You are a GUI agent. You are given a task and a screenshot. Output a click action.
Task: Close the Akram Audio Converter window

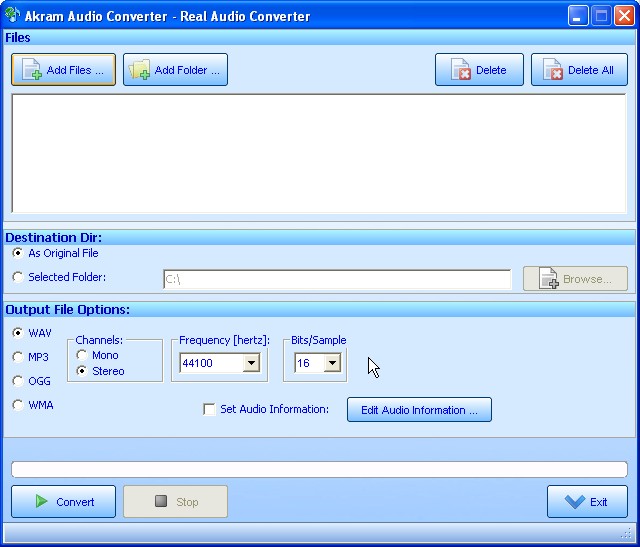coord(624,16)
